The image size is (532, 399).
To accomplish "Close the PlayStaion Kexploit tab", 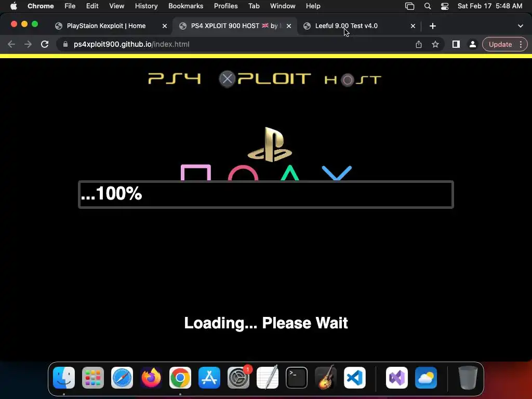I will point(165,26).
